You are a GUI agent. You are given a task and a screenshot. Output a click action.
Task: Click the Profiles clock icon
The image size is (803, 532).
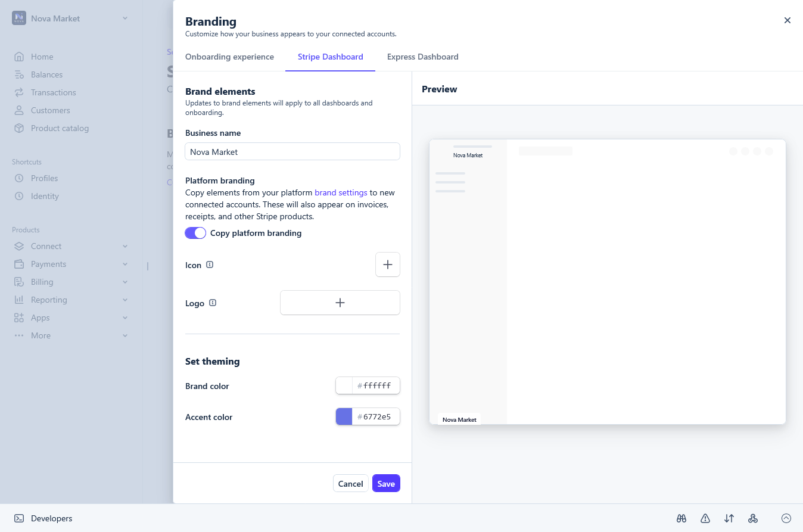coord(19,178)
